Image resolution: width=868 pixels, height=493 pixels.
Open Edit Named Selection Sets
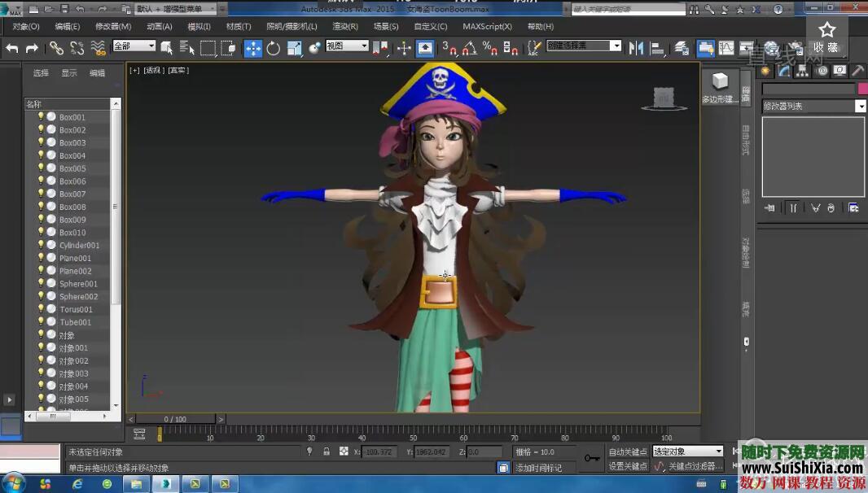pyautogui.click(x=534, y=49)
